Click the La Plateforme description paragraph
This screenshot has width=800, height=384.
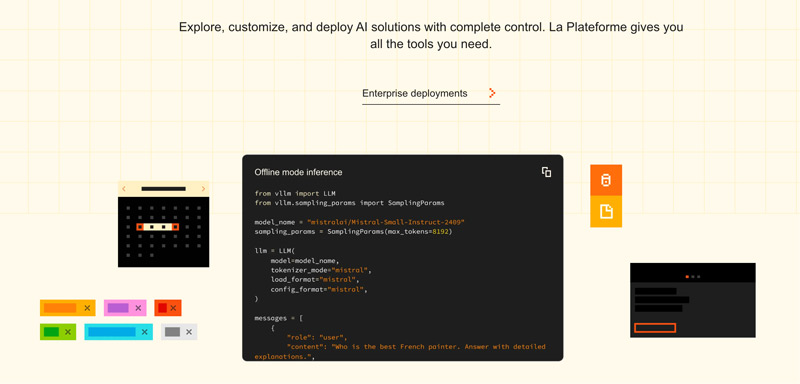click(x=431, y=36)
